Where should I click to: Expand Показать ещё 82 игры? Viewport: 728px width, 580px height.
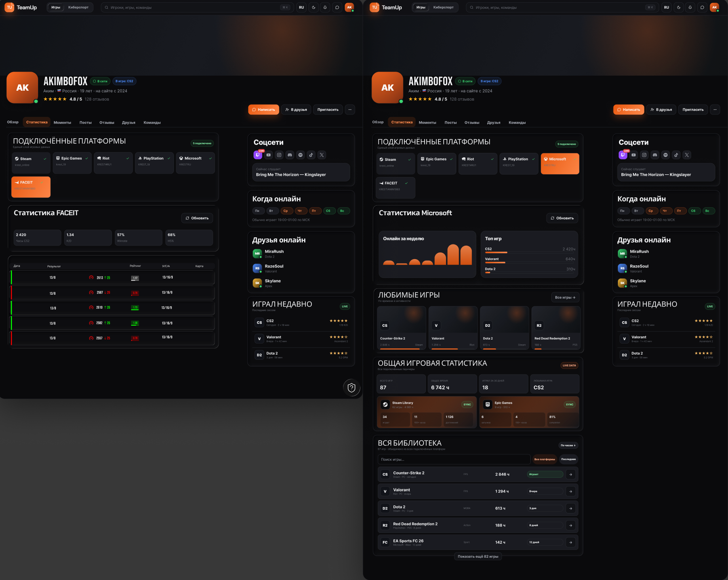[478, 557]
